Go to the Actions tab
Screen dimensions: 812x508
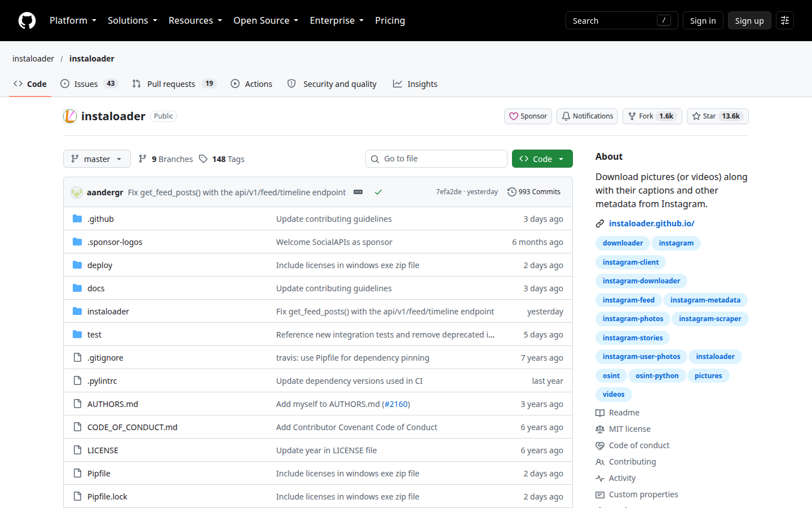pos(251,84)
